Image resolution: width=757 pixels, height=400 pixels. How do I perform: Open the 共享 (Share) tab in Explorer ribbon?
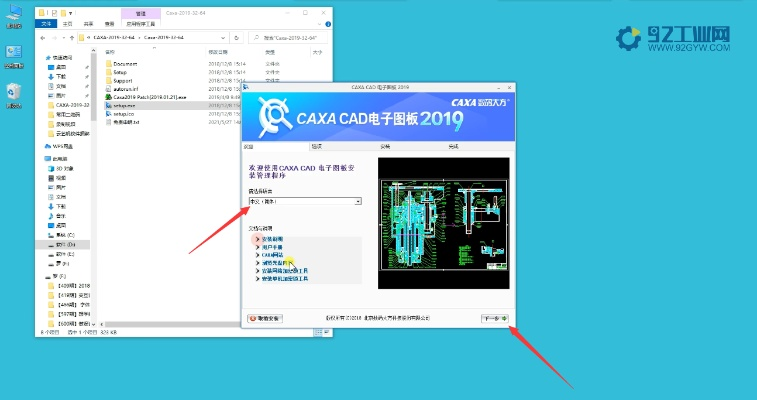[88, 24]
